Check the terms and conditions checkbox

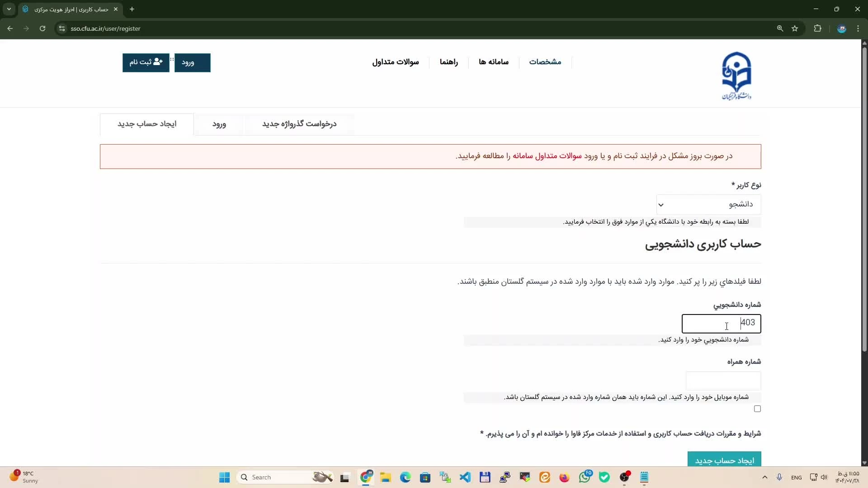757,409
